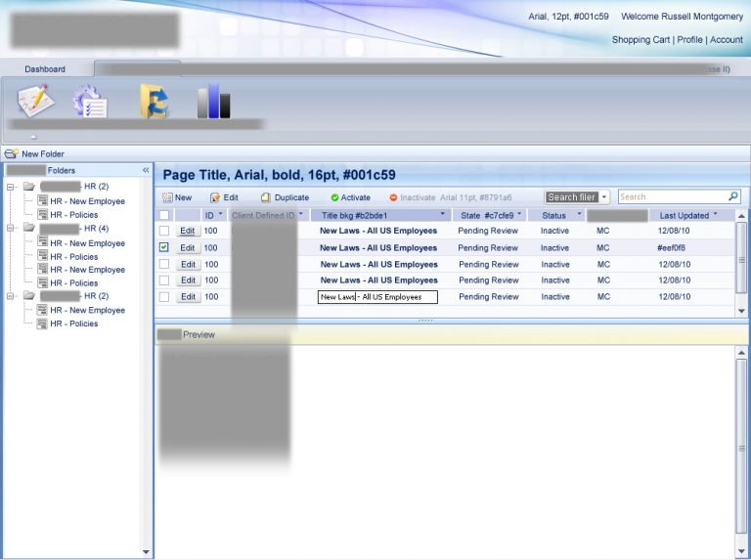
Task: Check the first row checkbox
Action: point(164,232)
